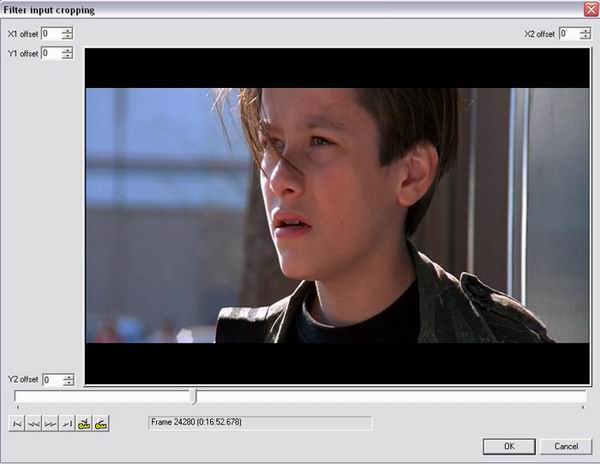Go to previous keyframe yellow key icon

point(84,423)
